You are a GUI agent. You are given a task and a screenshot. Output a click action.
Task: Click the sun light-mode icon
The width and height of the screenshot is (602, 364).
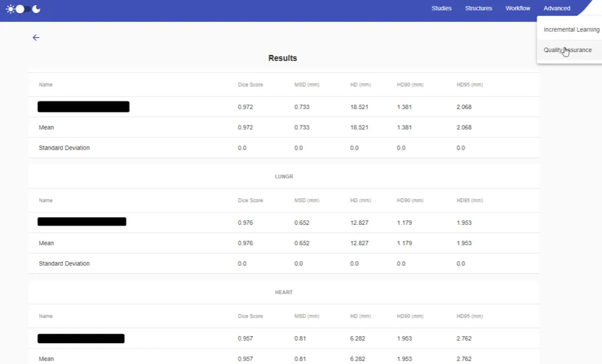pos(10,9)
